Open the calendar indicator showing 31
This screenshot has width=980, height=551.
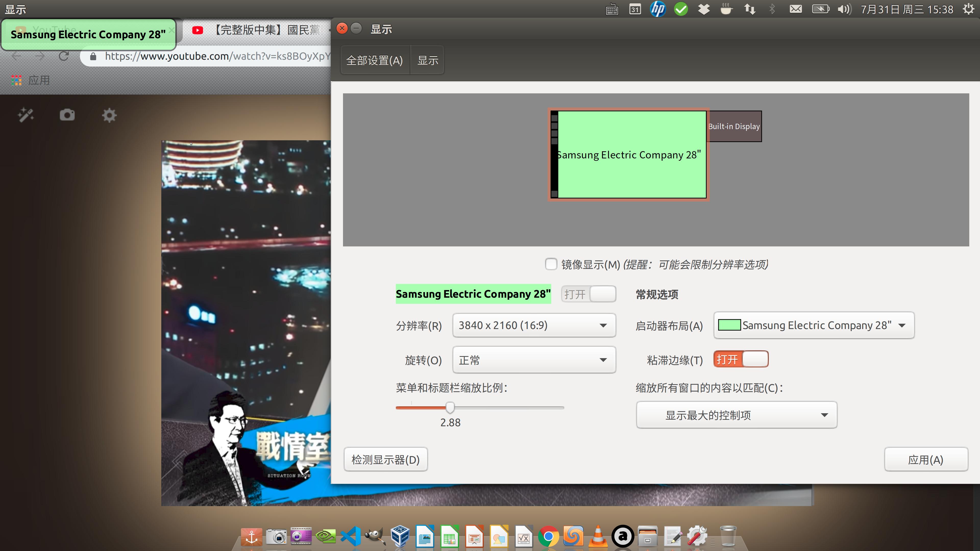(x=635, y=9)
